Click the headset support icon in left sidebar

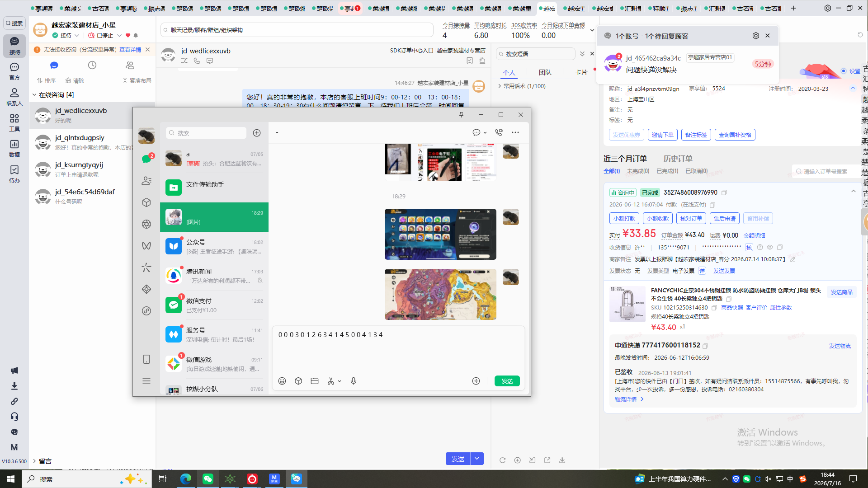coord(14,417)
